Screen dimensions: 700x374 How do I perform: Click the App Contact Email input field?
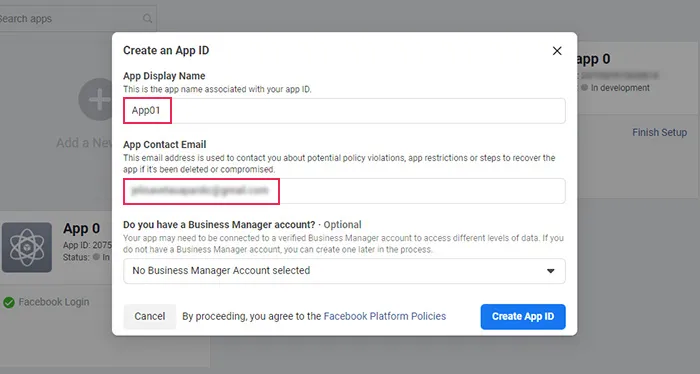pos(344,191)
